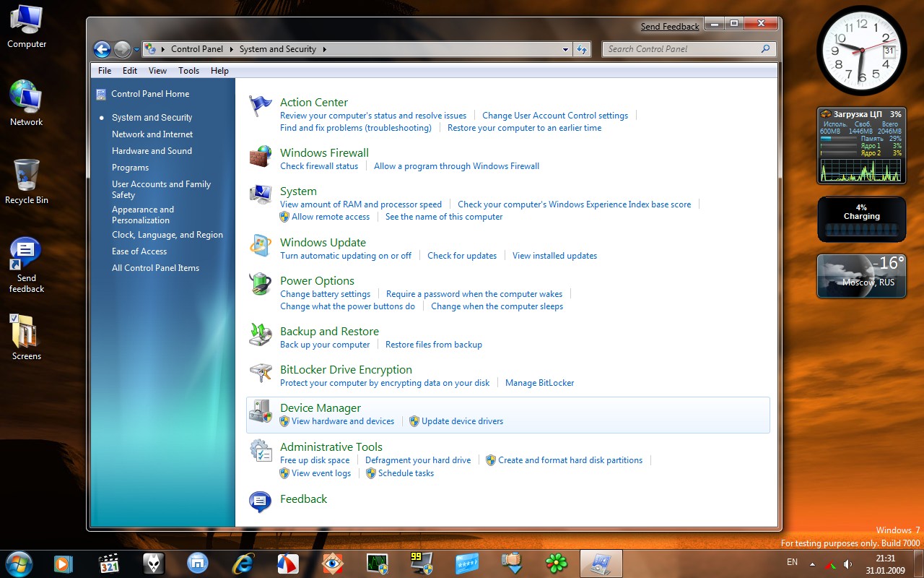
Task: Click the Action Center flag icon
Action: coord(260,105)
